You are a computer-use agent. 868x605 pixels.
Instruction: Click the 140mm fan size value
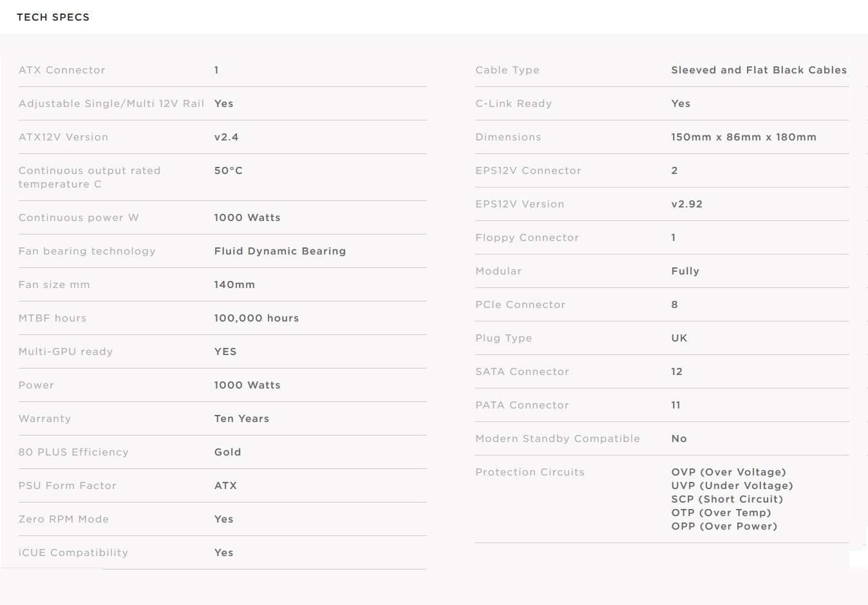point(234,285)
